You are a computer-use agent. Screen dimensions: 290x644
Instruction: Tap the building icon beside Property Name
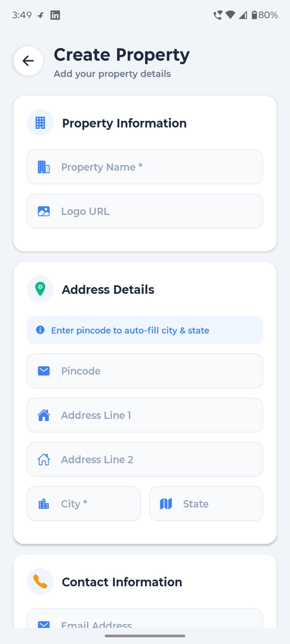click(43, 167)
